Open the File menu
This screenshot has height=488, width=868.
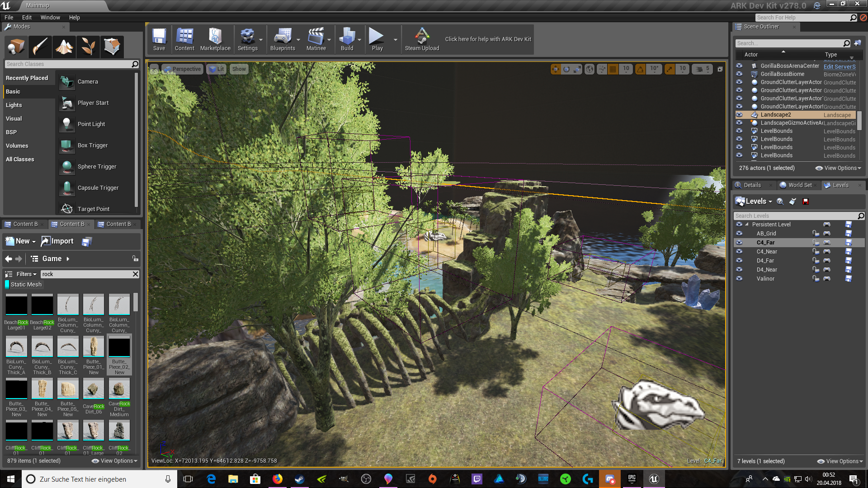[x=9, y=18]
